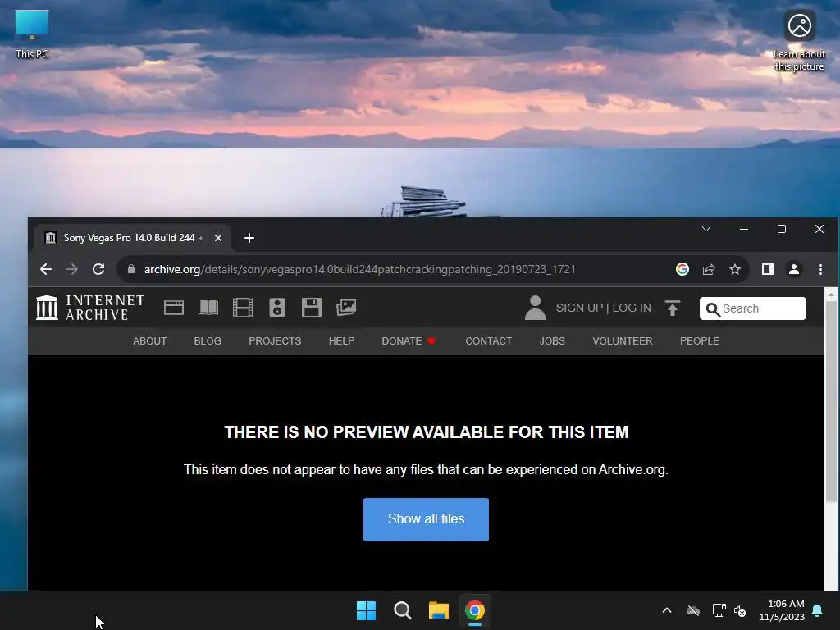This screenshot has width=840, height=630.
Task: Go back with the browser back arrow
Action: click(46, 269)
